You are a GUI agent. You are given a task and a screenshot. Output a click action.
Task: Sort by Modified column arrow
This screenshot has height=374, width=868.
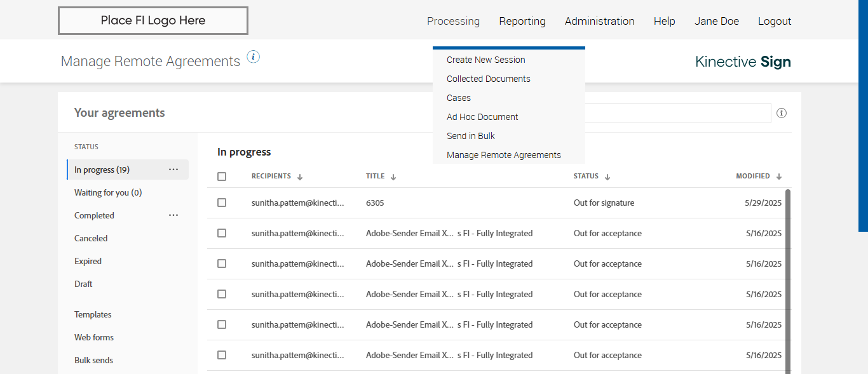point(779,177)
